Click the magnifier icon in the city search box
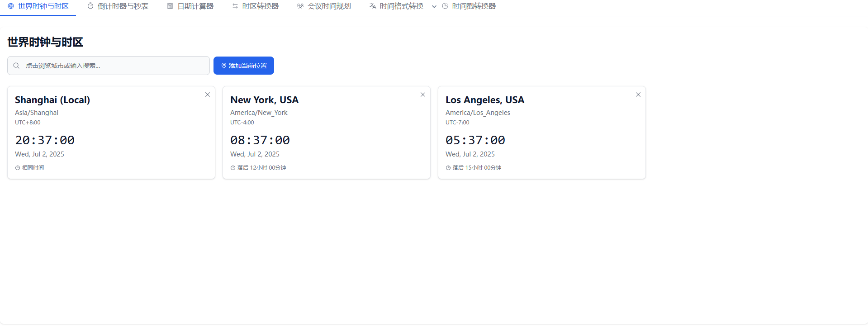This screenshot has width=868, height=332. click(x=16, y=66)
